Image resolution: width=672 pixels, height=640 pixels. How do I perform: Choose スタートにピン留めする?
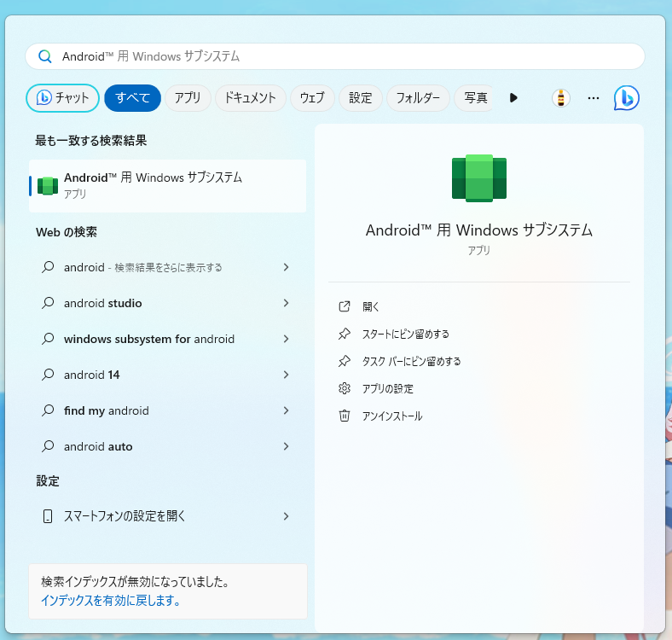pos(406,334)
